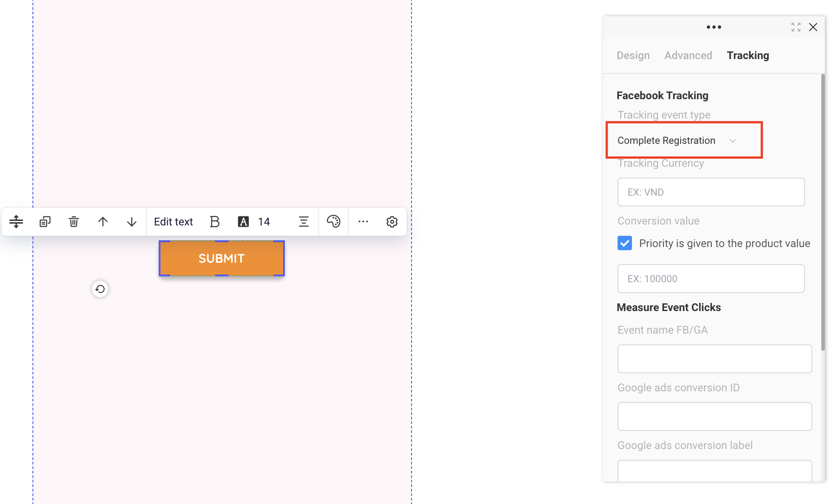Switch to the Design tab

click(x=633, y=55)
